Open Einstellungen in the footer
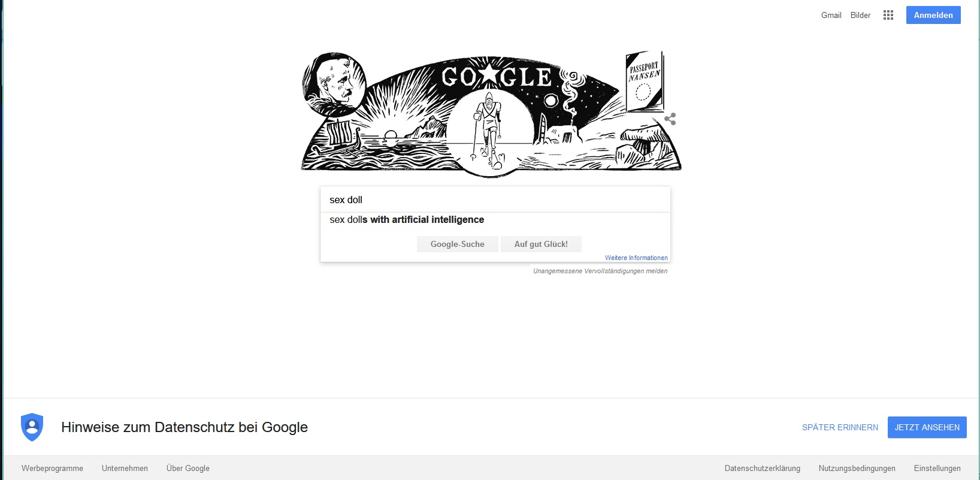980x480 pixels. coord(937,468)
